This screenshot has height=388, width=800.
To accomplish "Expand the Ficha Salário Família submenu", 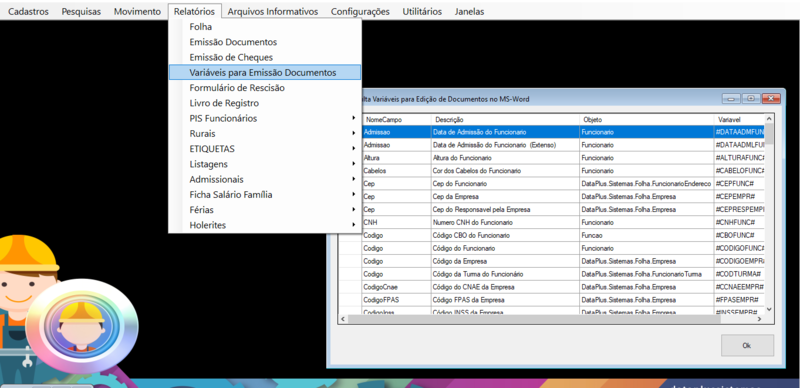I will click(x=265, y=195).
